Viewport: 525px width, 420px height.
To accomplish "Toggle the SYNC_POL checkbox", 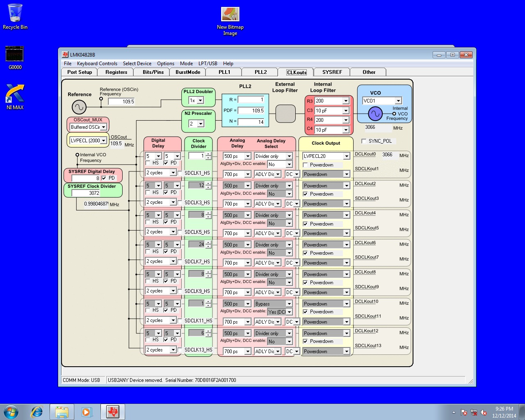I will (364, 141).
